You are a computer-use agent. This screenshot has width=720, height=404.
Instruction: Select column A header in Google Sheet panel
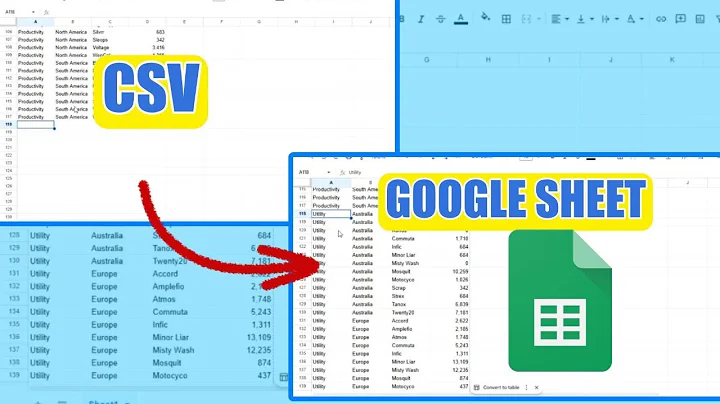[x=331, y=183]
